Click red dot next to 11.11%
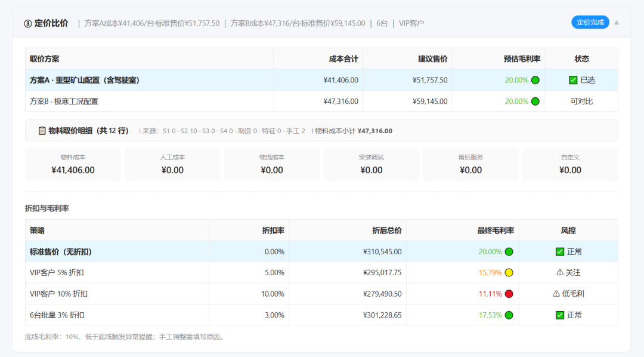 [509, 294]
